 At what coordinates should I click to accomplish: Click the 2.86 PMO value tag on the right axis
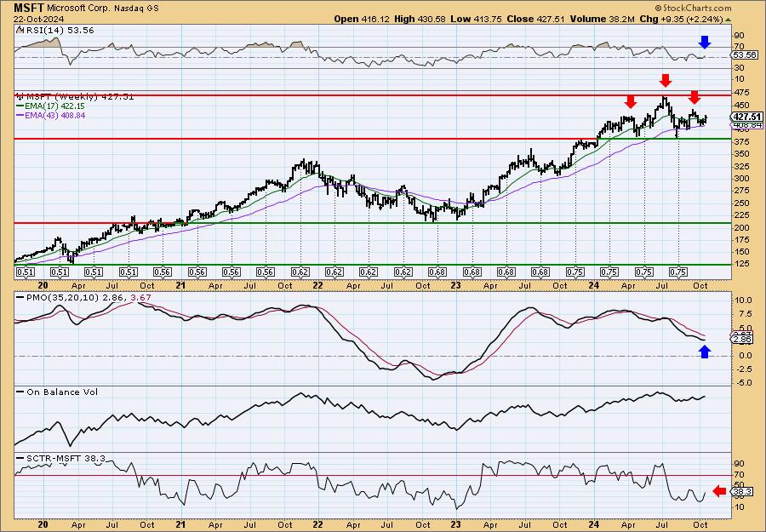[x=742, y=339]
